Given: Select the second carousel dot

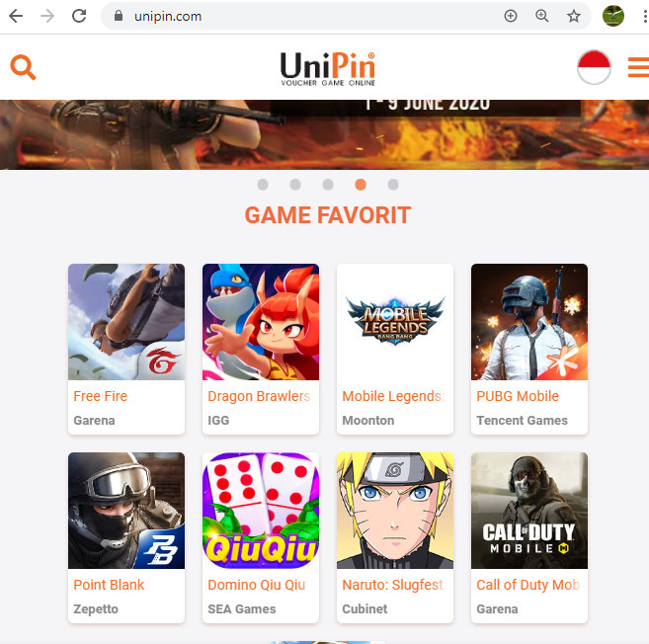Looking at the screenshot, I should tap(295, 185).
